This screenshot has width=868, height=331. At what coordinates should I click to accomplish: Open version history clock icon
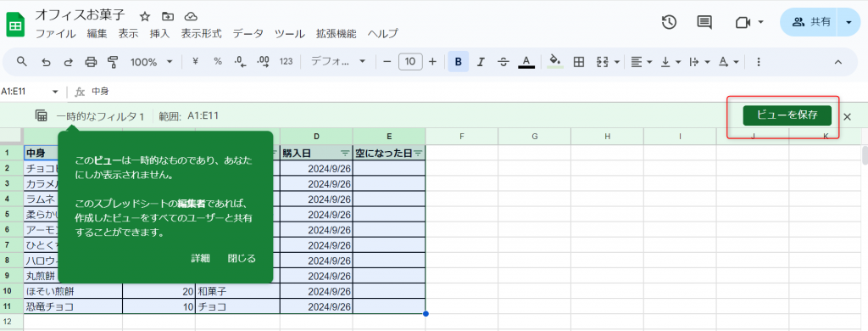tap(670, 22)
